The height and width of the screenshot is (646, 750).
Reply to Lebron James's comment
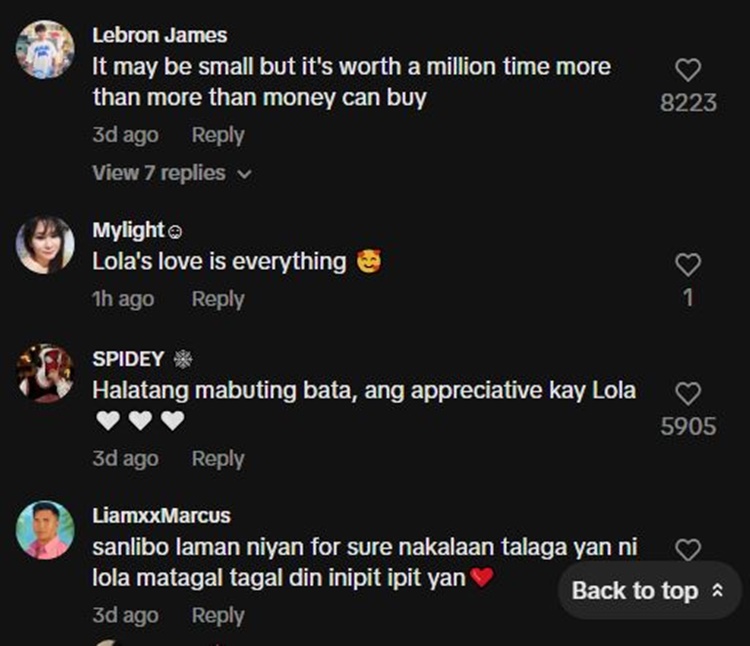(218, 135)
